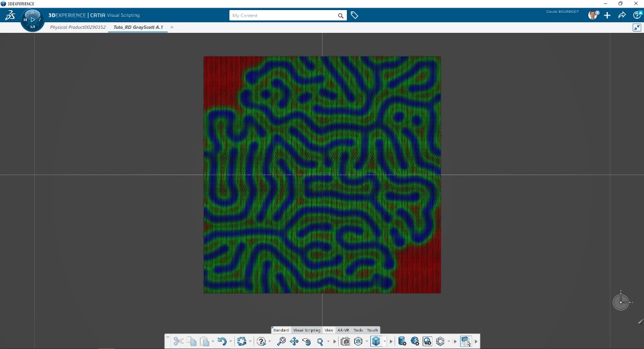Open the AR-VR toolbar tab
Screen dimensions: 644x349
click(x=343, y=330)
